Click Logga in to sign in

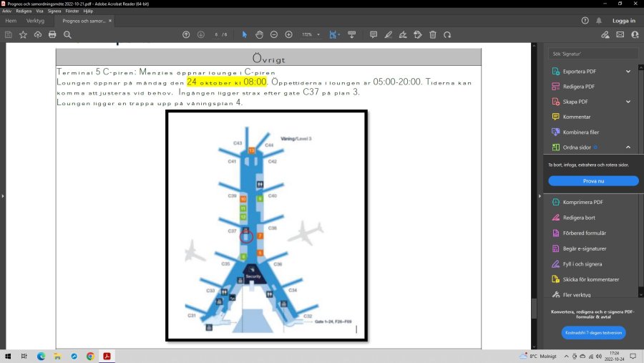pyautogui.click(x=623, y=21)
